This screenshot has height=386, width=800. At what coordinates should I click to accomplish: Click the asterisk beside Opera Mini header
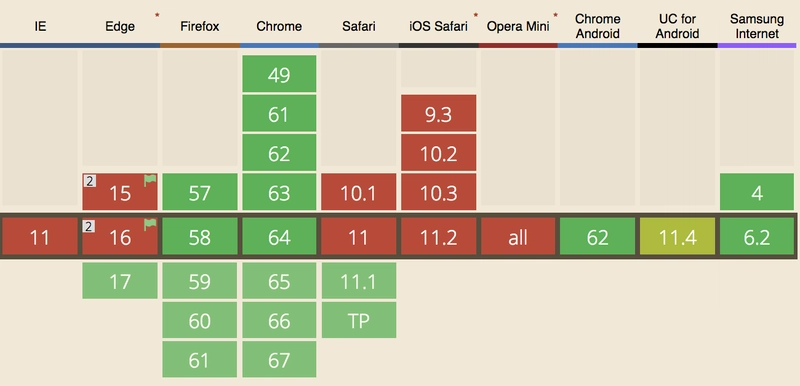(555, 16)
